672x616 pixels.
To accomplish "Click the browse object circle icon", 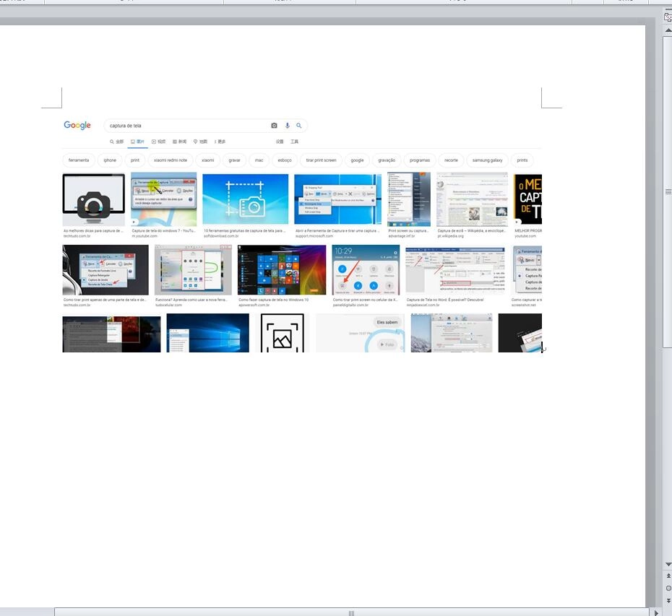I will 668,588.
